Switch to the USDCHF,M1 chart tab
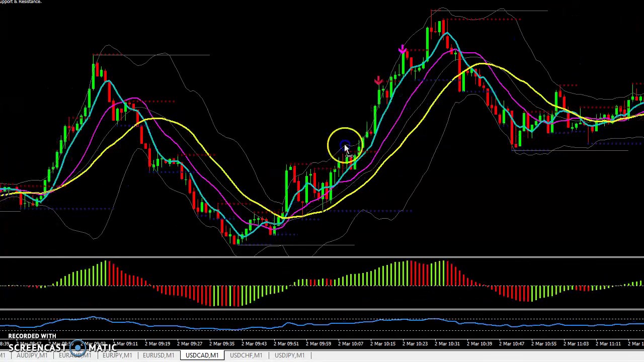The image size is (644, 362). [246, 355]
